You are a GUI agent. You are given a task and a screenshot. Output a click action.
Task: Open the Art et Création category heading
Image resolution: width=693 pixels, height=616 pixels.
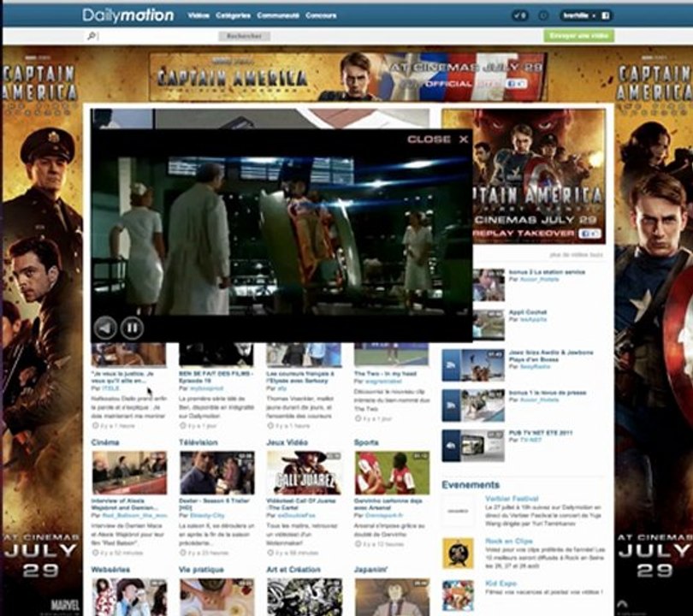tap(293, 570)
